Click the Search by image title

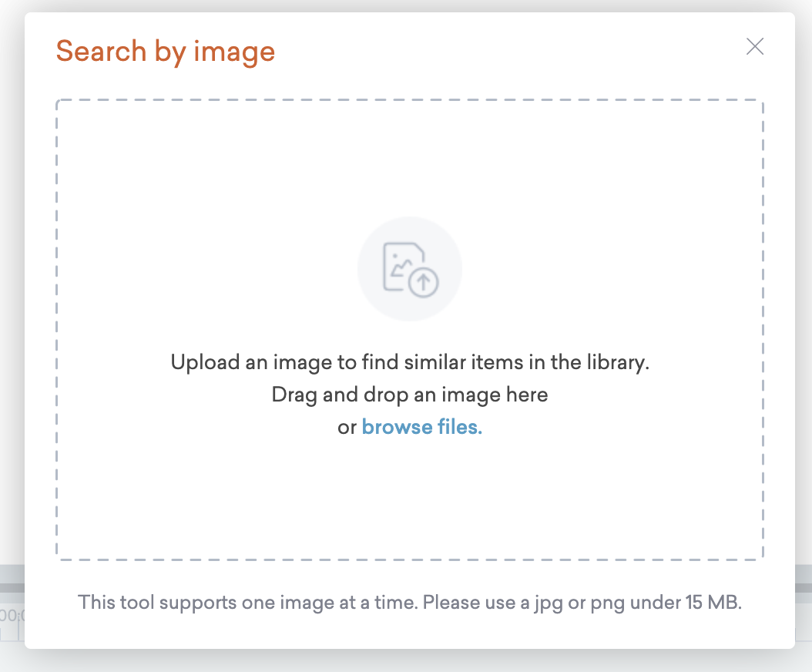[166, 51]
